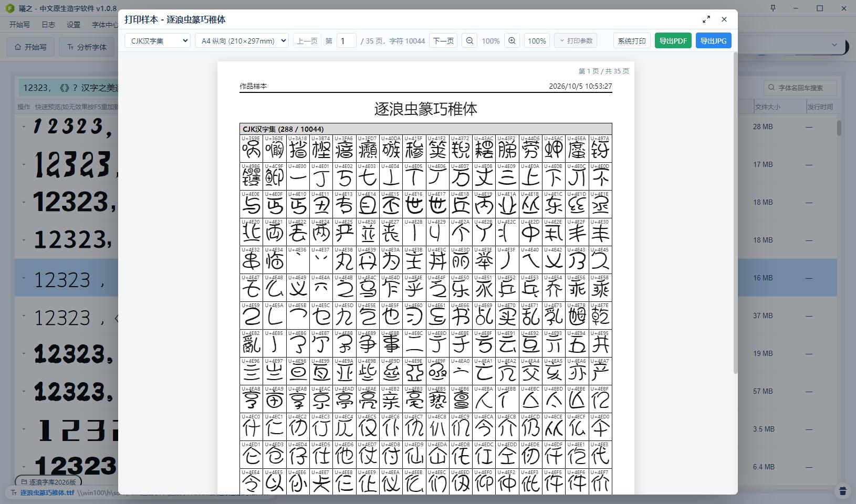Click the U+4E2D glyph cell
856x504 pixels.
(530, 232)
